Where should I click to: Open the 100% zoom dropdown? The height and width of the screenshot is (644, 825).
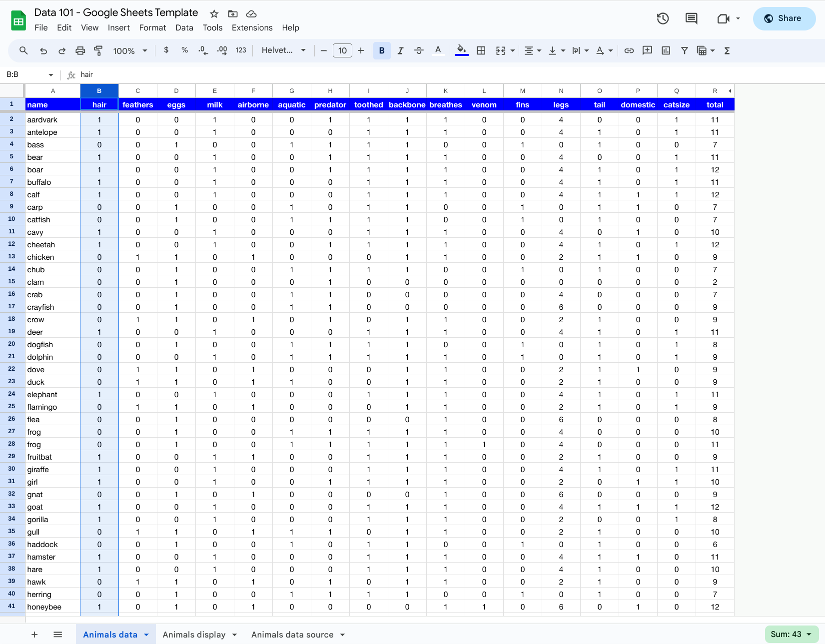(x=130, y=50)
